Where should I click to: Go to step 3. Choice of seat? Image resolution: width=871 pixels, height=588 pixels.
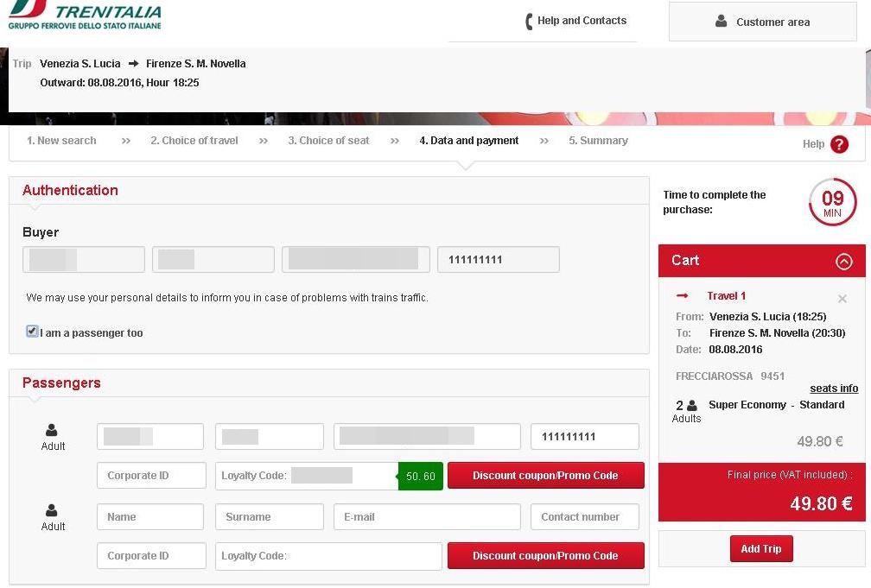pos(328,141)
